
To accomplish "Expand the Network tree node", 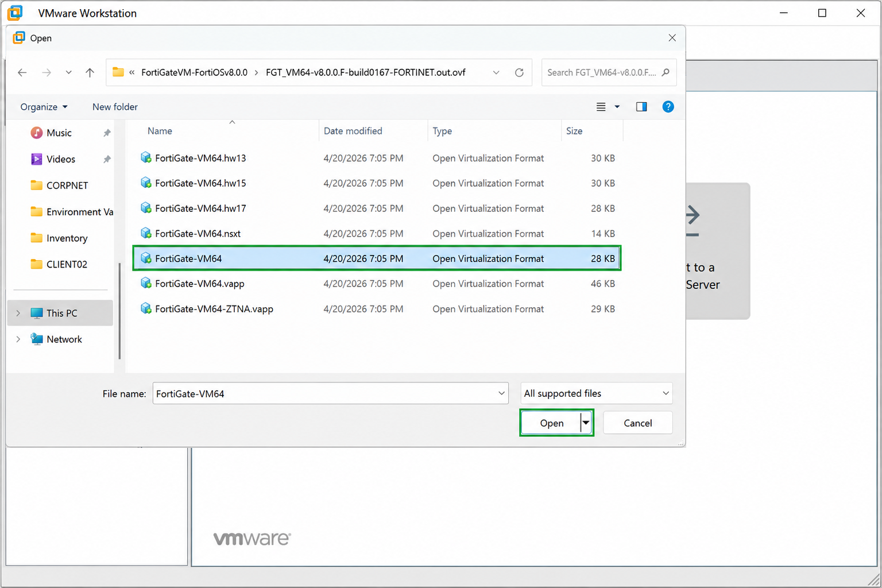I will pyautogui.click(x=18, y=339).
